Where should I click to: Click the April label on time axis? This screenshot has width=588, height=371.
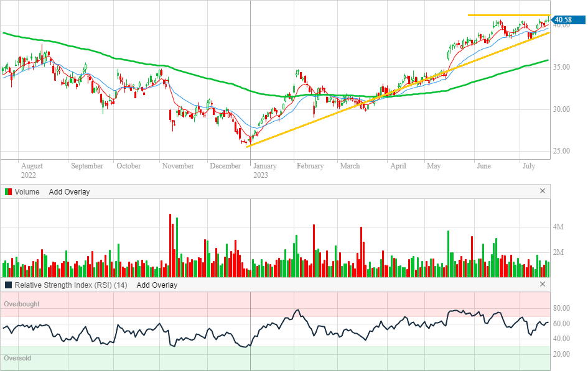coord(398,166)
